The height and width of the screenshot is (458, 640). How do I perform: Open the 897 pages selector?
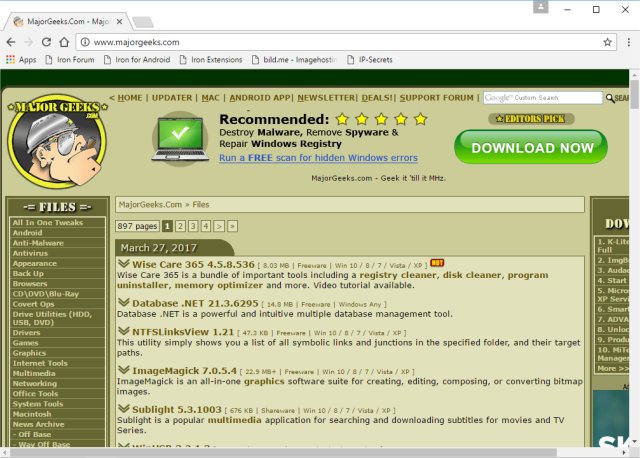[x=137, y=226]
